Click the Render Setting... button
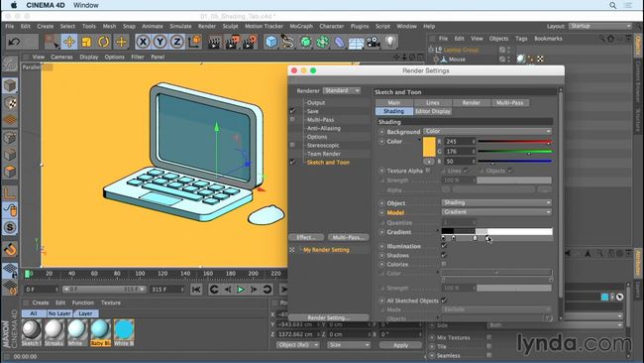This screenshot has height=363, width=644. [329, 317]
